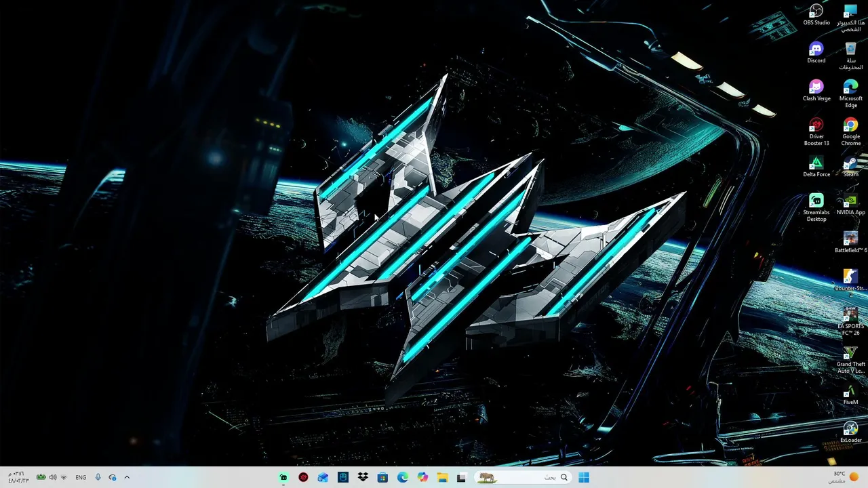Select the ExLoader desktop shortcut
The image size is (868, 488).
click(x=851, y=432)
